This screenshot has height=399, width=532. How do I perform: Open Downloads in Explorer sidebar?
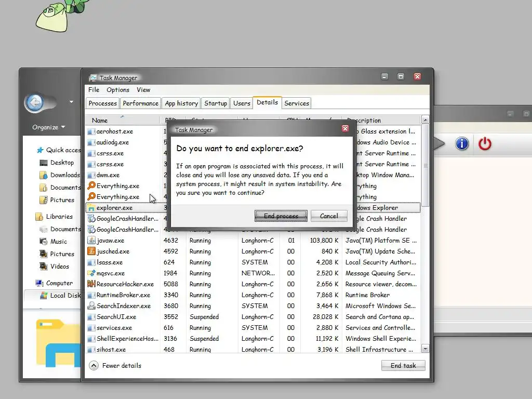[x=65, y=175]
